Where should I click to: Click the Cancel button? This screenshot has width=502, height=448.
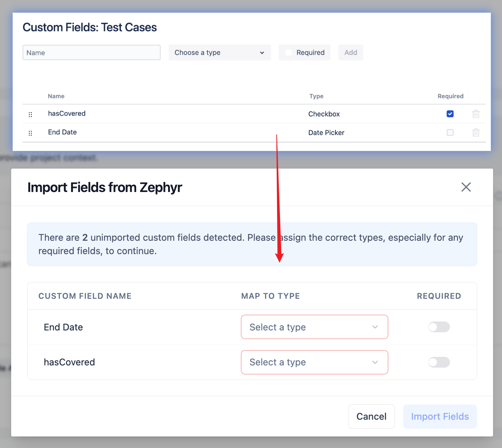pos(371,416)
